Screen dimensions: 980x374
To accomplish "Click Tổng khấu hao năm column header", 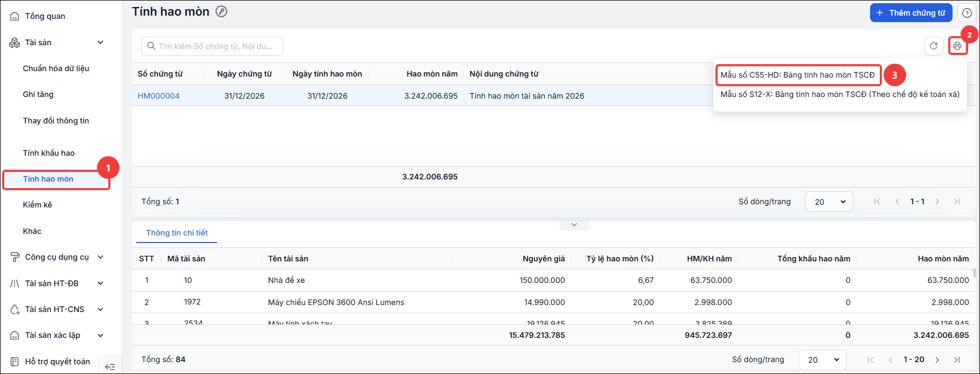I will (814, 259).
